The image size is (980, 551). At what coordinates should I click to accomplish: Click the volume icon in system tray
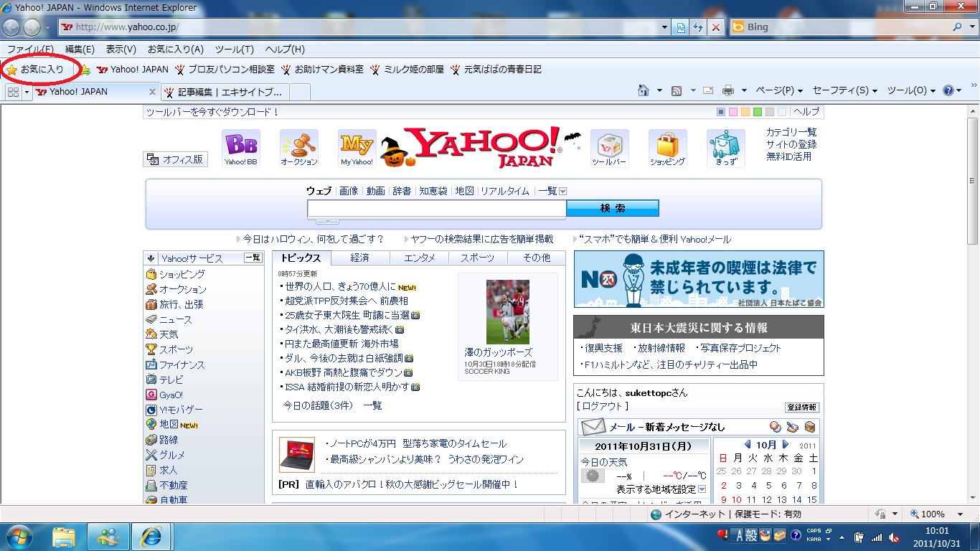click(x=894, y=537)
